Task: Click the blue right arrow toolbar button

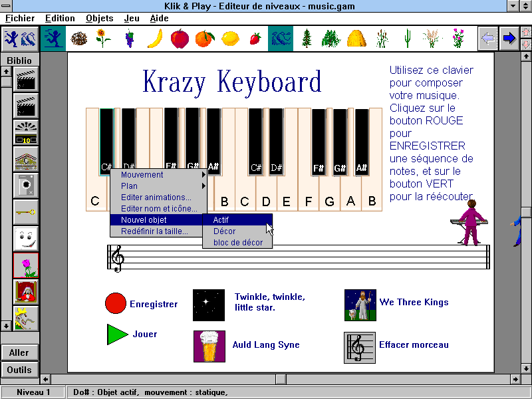Action: (x=509, y=39)
